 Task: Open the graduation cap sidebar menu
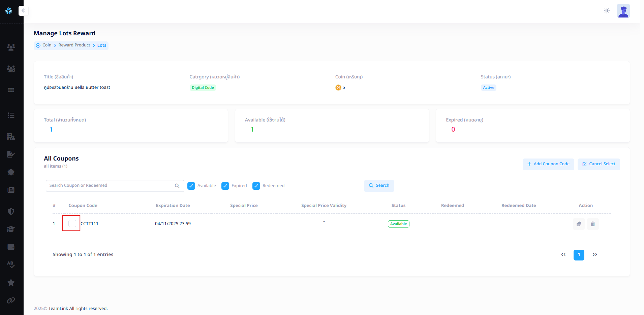[11, 229]
